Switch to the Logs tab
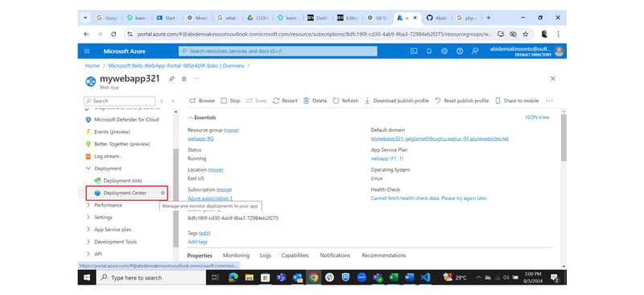644x295 pixels. pyautogui.click(x=266, y=256)
